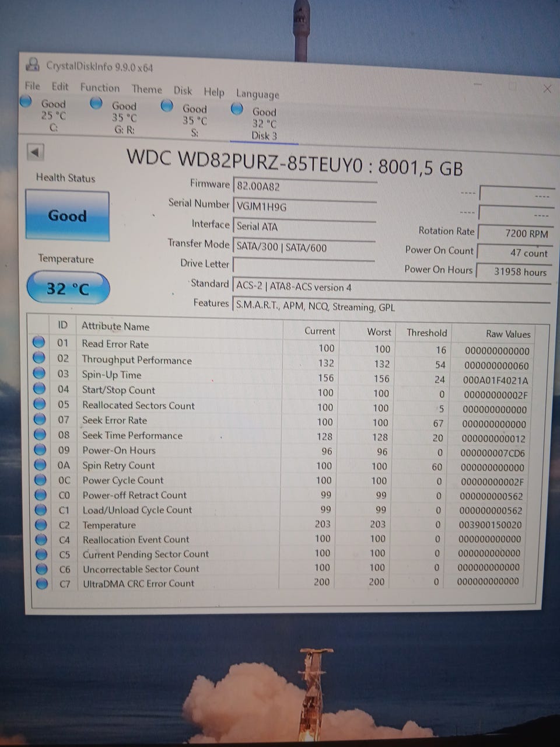Click the empty Drive Letter field
Screen dimensions: 560x747
(304, 266)
